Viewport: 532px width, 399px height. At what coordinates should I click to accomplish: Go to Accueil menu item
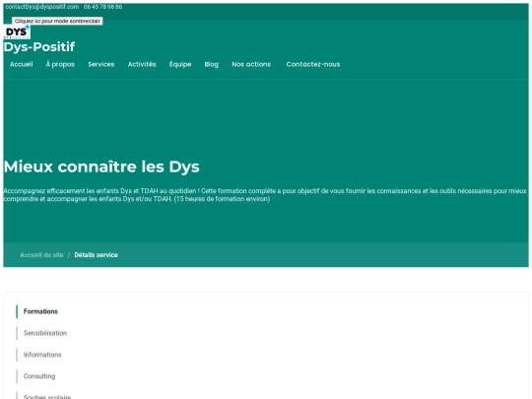pyautogui.click(x=22, y=64)
